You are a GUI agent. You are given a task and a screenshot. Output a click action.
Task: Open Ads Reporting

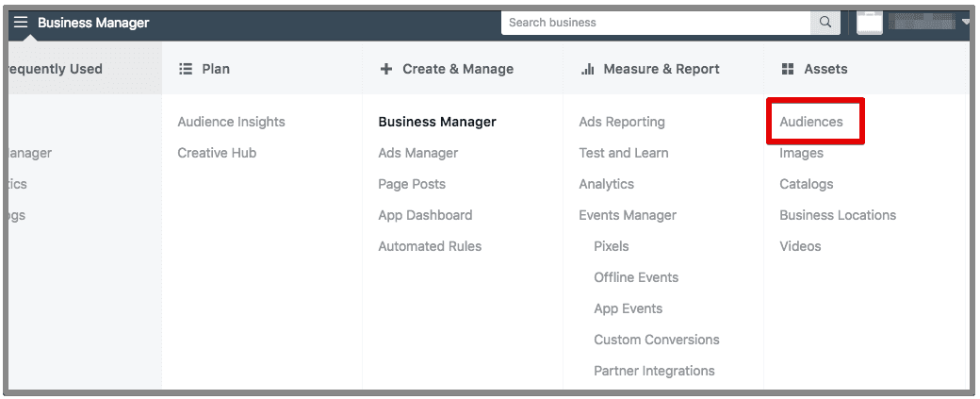(x=622, y=122)
